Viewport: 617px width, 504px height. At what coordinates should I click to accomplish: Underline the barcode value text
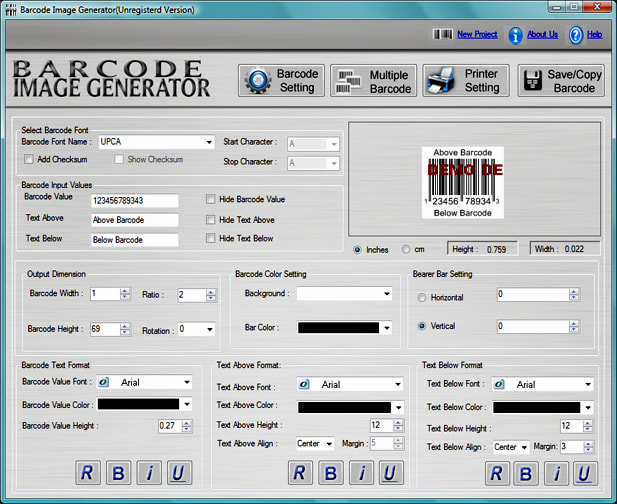pos(179,473)
